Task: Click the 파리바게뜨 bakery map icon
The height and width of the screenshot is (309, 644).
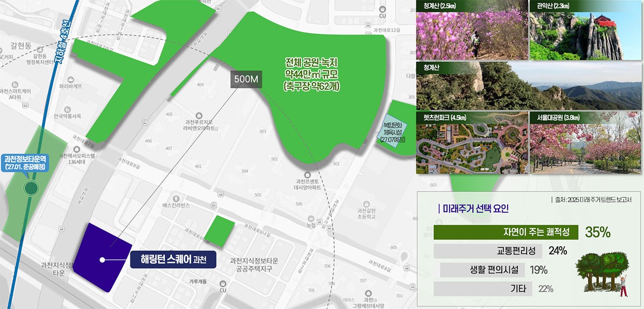Action: coord(71,80)
